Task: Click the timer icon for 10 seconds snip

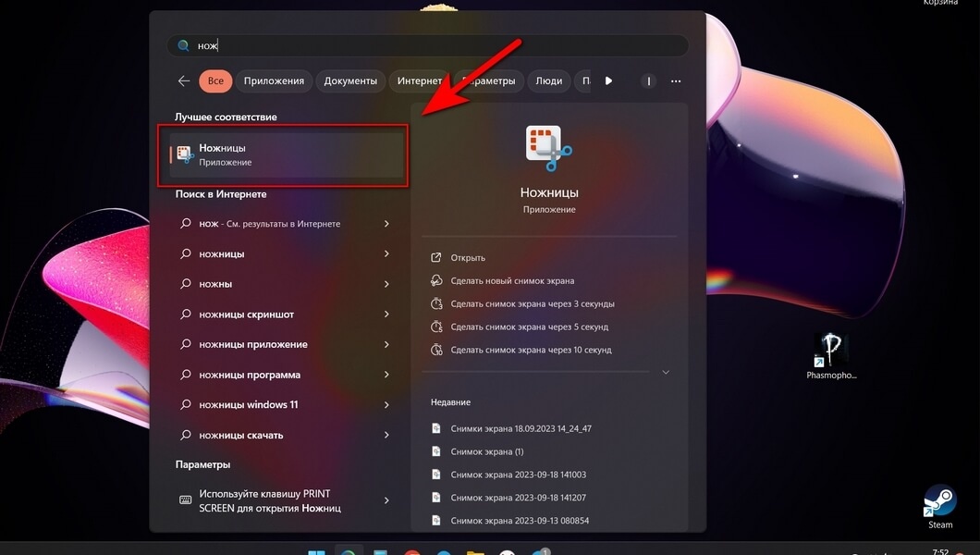Action: pyautogui.click(x=436, y=350)
